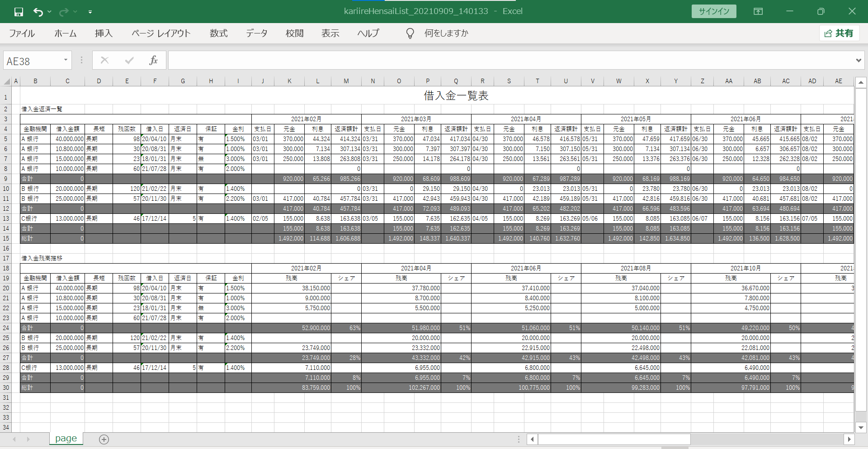Screen dimensions: 868x449
Task: Select the page sheet tab
Action: (x=66, y=438)
